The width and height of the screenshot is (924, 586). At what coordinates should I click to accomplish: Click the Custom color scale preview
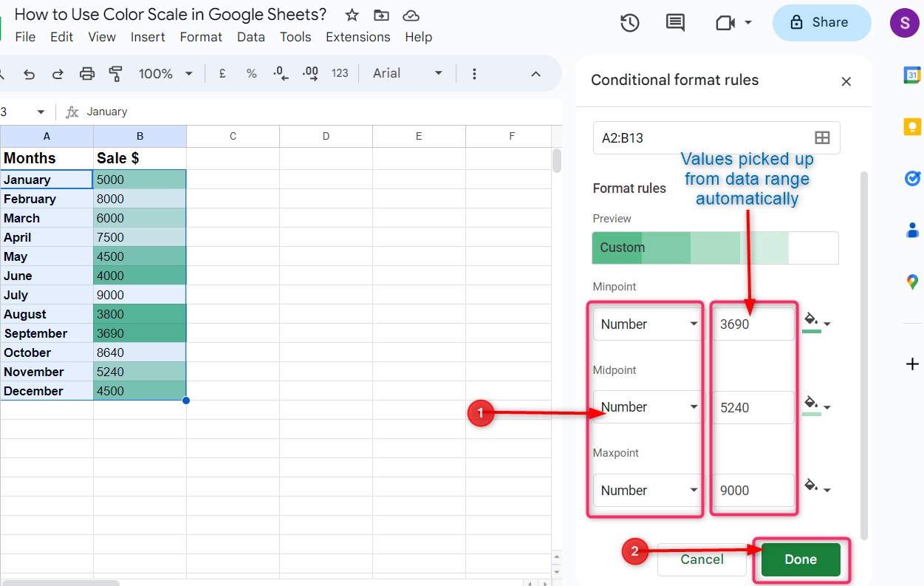(715, 248)
